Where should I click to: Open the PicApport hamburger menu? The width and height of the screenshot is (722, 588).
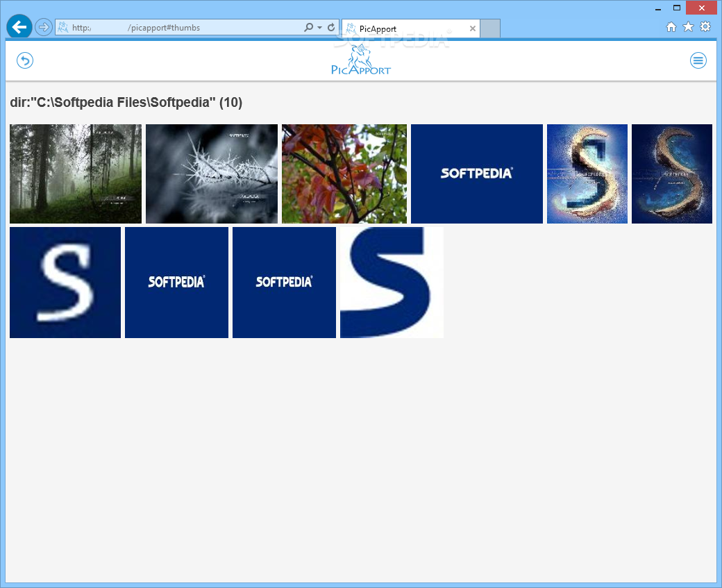coord(698,60)
